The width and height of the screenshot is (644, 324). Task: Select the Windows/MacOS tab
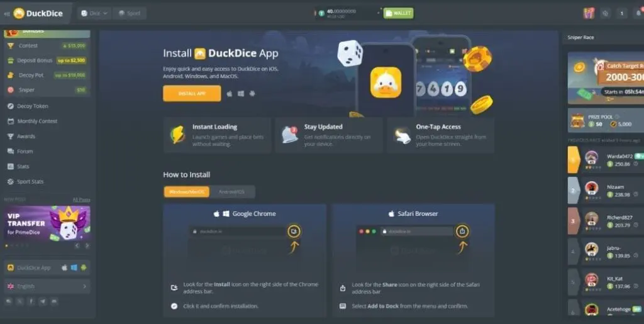[x=186, y=192]
